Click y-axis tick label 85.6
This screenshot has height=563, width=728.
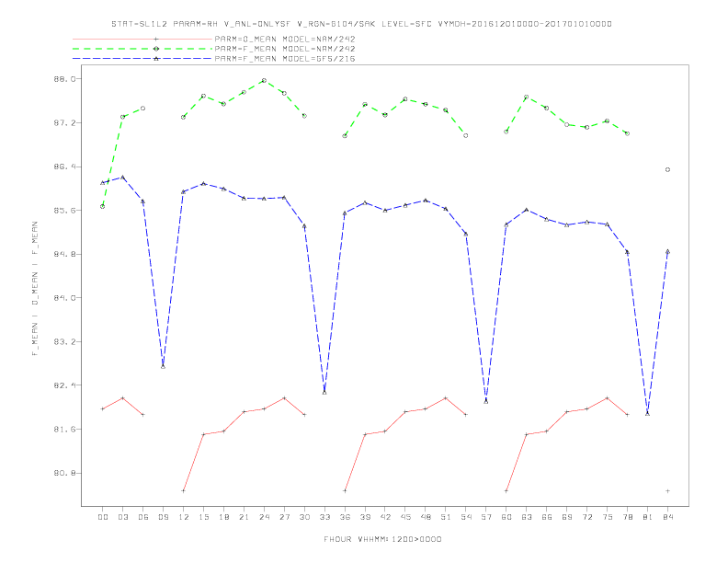(x=64, y=211)
